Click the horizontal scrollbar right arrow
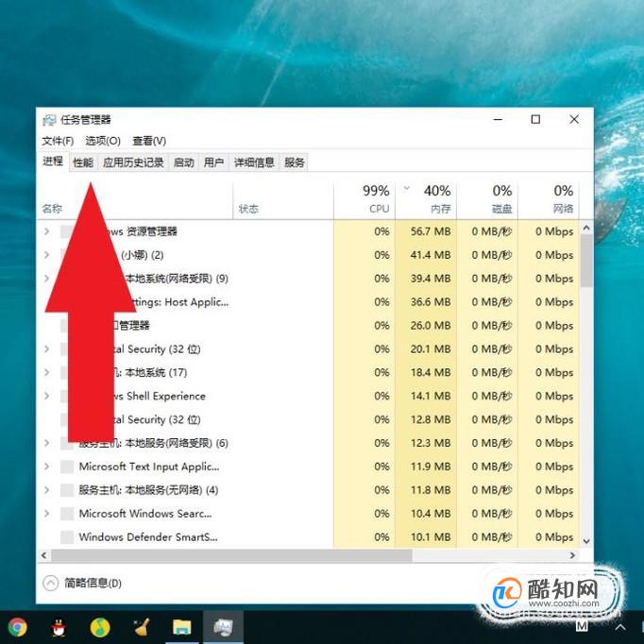Viewport: 644px width, 644px height. (572, 555)
